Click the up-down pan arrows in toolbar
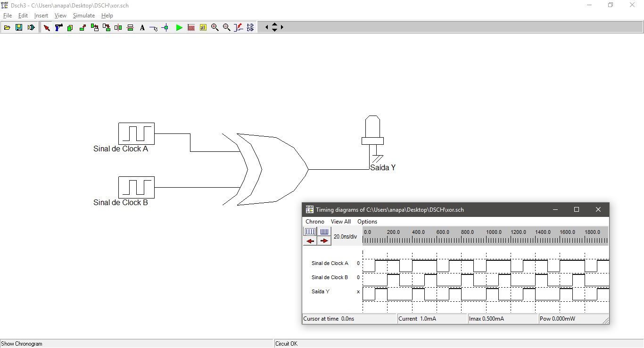The height and width of the screenshot is (348, 644). click(274, 27)
